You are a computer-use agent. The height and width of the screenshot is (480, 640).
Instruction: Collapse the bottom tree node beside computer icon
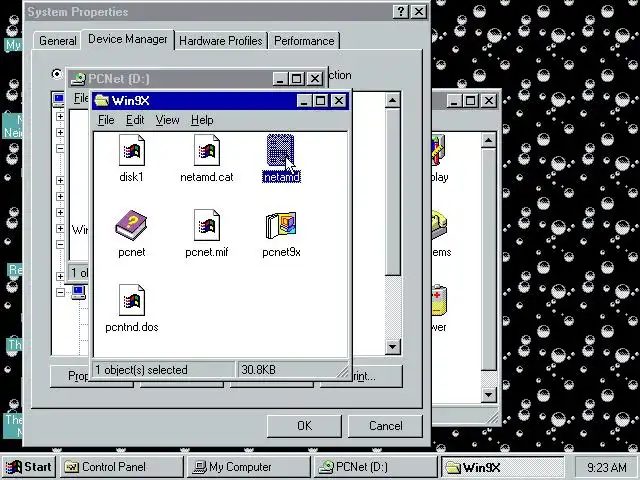point(60,292)
